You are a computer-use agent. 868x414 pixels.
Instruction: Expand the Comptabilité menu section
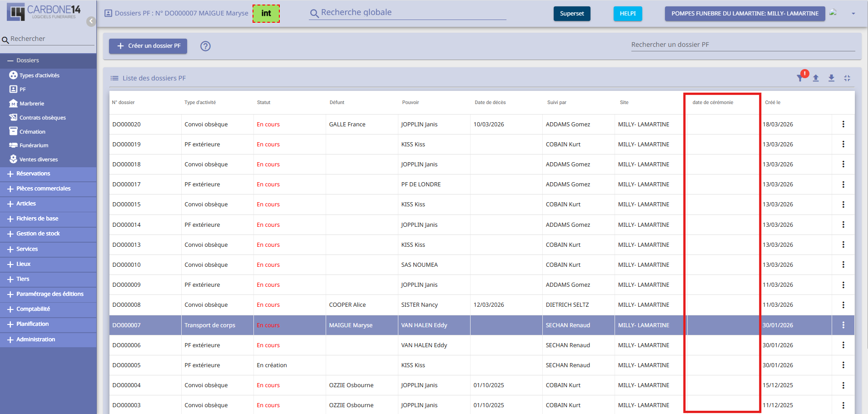pos(33,309)
